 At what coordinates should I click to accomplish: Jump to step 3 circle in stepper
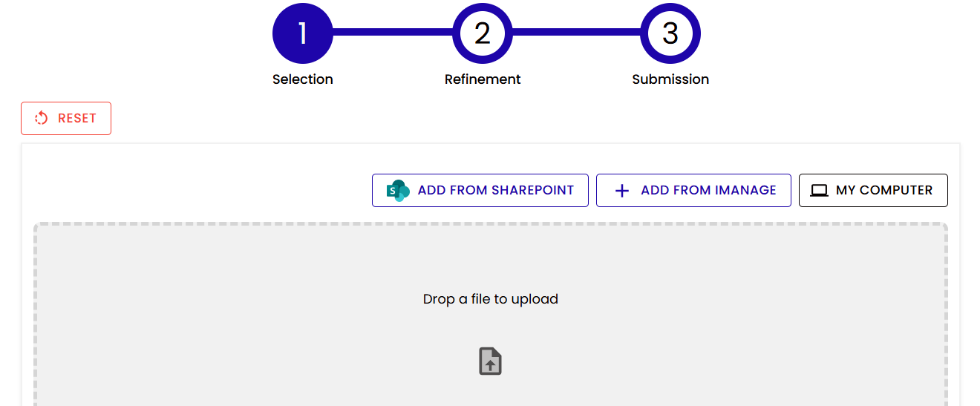point(670,33)
